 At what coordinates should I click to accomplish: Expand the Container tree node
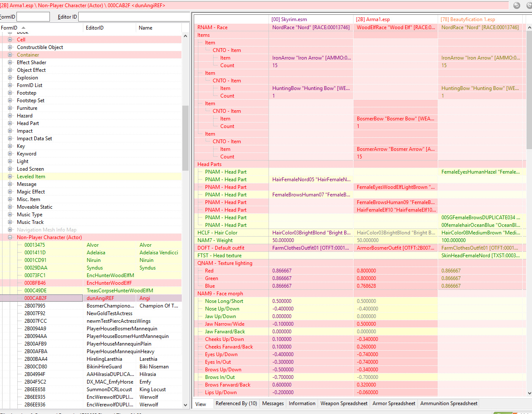[x=10, y=55]
